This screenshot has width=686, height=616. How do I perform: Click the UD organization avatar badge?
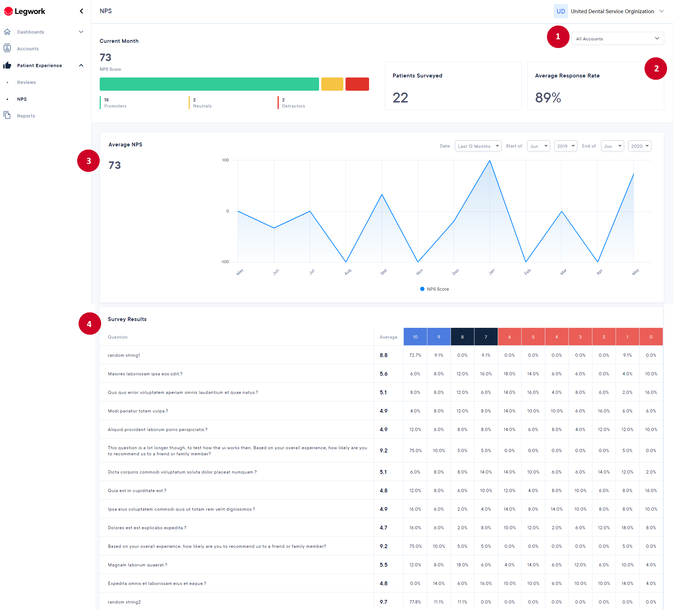point(561,11)
